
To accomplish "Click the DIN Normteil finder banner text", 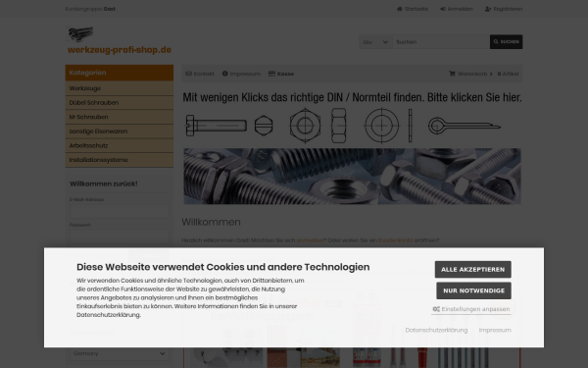I will pyautogui.click(x=352, y=97).
